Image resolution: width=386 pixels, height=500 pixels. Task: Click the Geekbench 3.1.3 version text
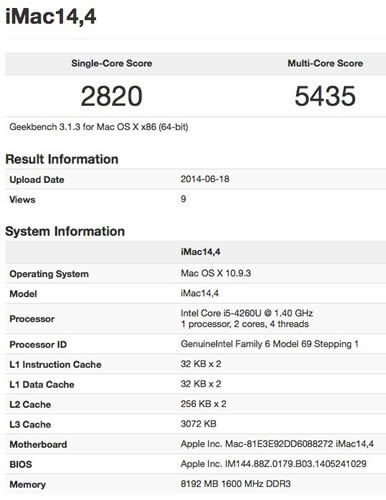(x=99, y=127)
